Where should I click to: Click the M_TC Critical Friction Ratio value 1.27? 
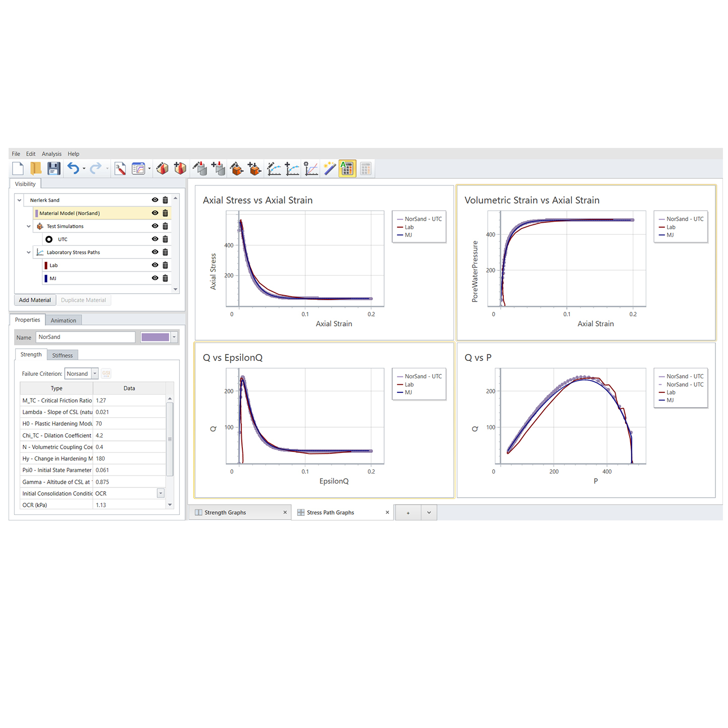(129, 401)
